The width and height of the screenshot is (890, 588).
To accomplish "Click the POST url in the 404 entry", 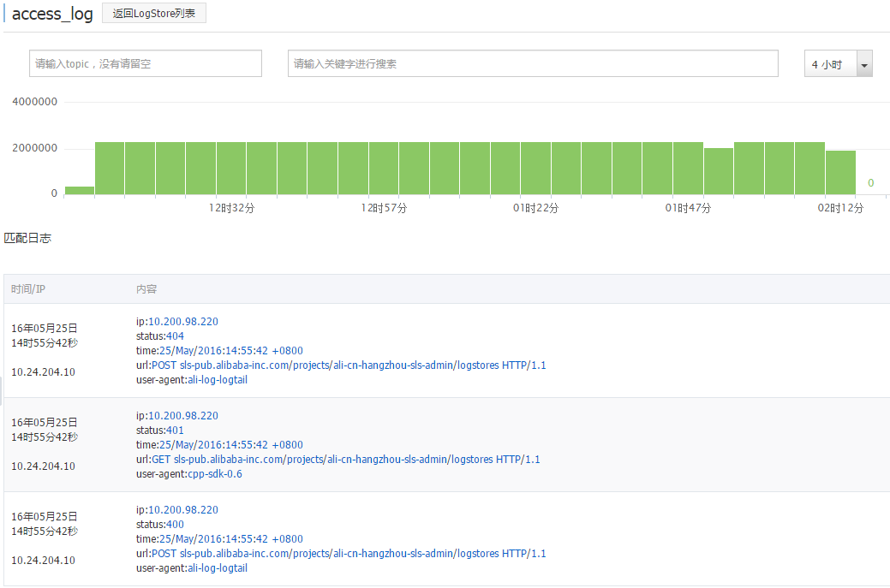I will point(349,365).
